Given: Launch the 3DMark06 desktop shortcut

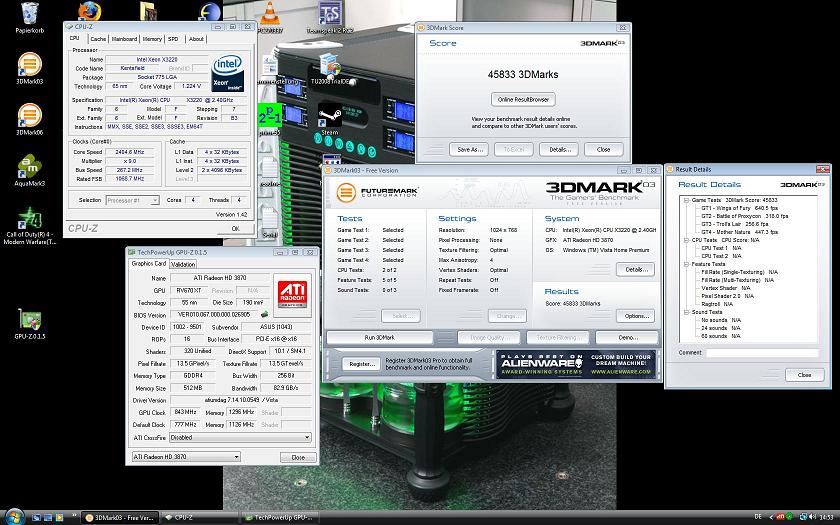Looking at the screenshot, I should coord(29,119).
